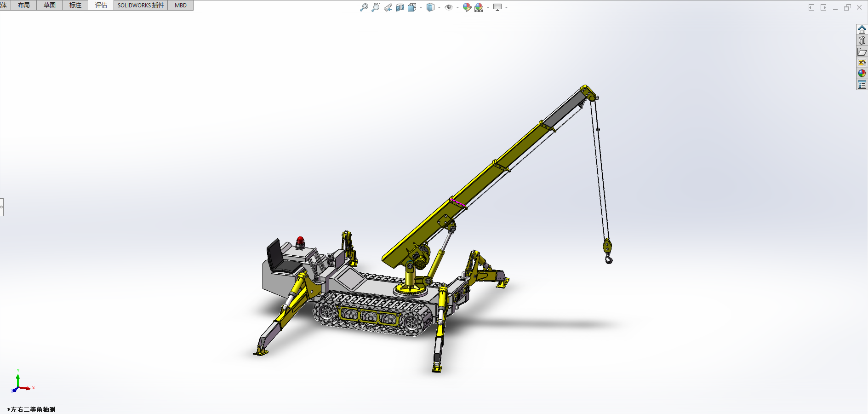The image size is (868, 414).
Task: Open the View Orientation cube icon
Action: [x=412, y=7]
